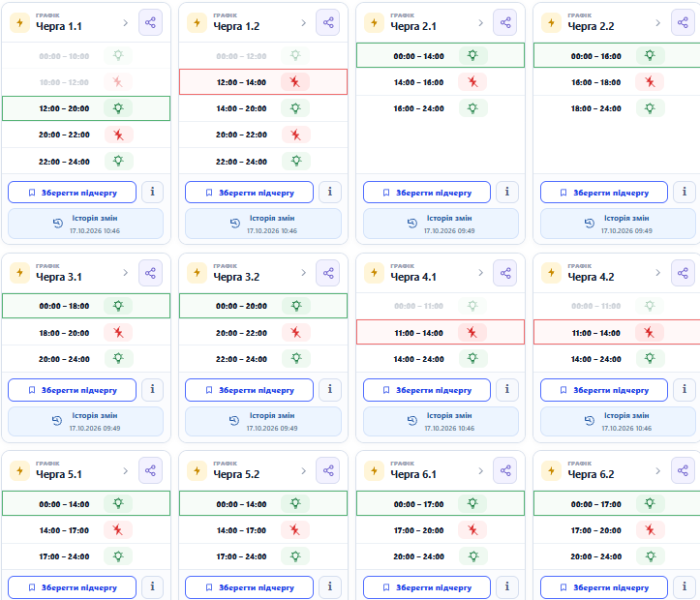The height and width of the screenshot is (600, 700).
Task: Open Історія змін for Черга 2.2
Action: point(619,224)
